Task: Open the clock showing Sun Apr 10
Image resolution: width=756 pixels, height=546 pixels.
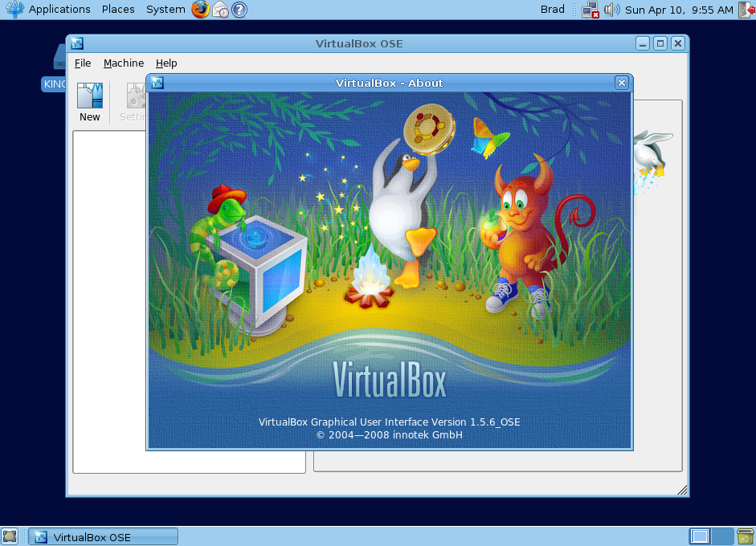Action: coord(679,10)
